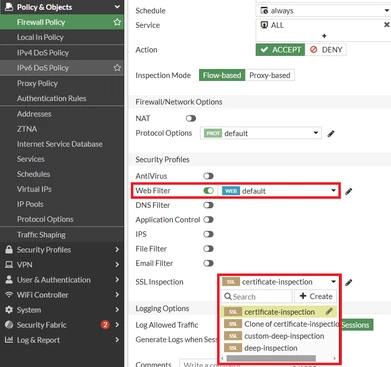Expand the Security Profiles sidebar section
This screenshot has width=391, height=367.
[x=117, y=250]
